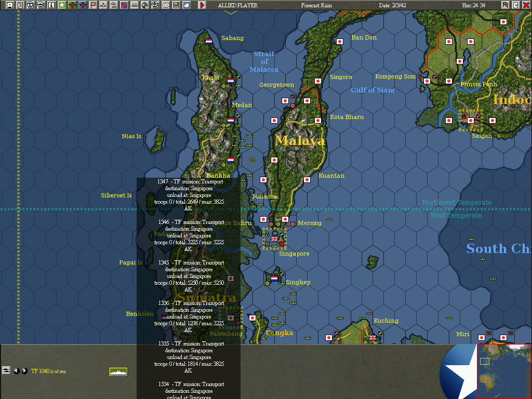
Task: Click the world minimap thumbnail
Action: [504, 371]
